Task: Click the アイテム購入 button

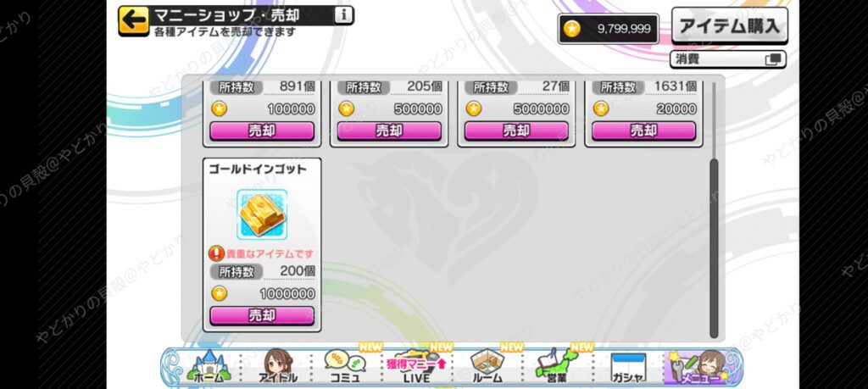Action: tap(730, 25)
